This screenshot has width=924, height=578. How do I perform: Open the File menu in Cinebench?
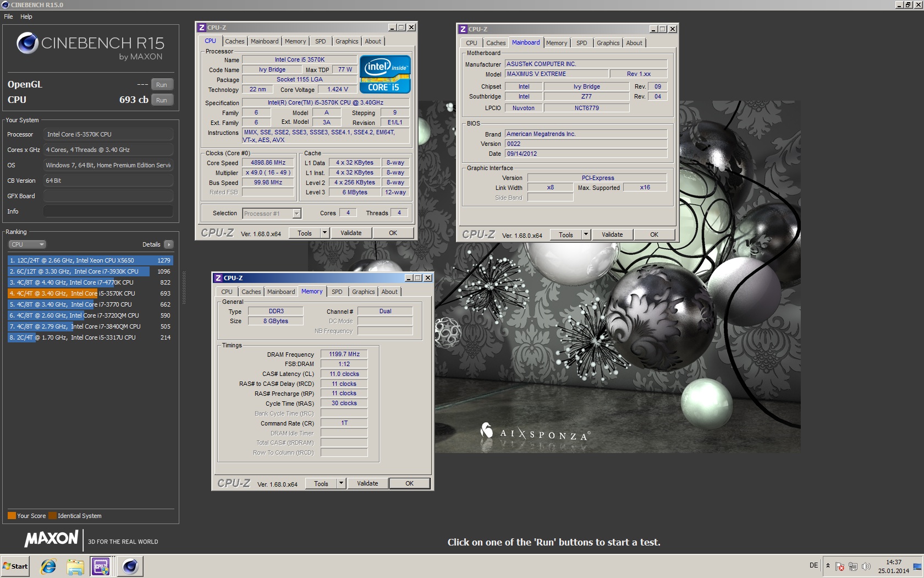tap(8, 17)
